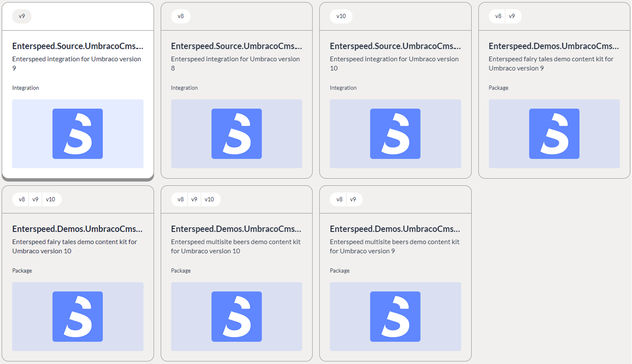
Task: Select the v9 tag on the highlighted integration card
Action: 22,16
